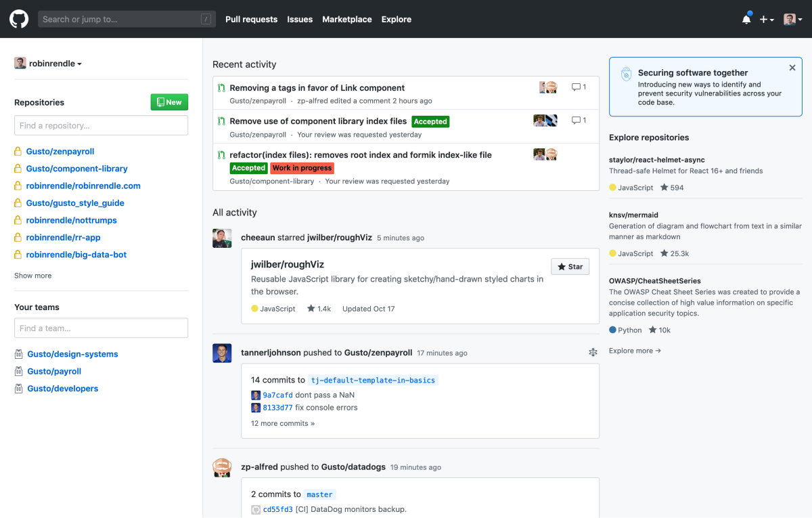812x518 pixels.
Task: Open comments count on 'Removing a tags' row
Action: pyautogui.click(x=579, y=87)
